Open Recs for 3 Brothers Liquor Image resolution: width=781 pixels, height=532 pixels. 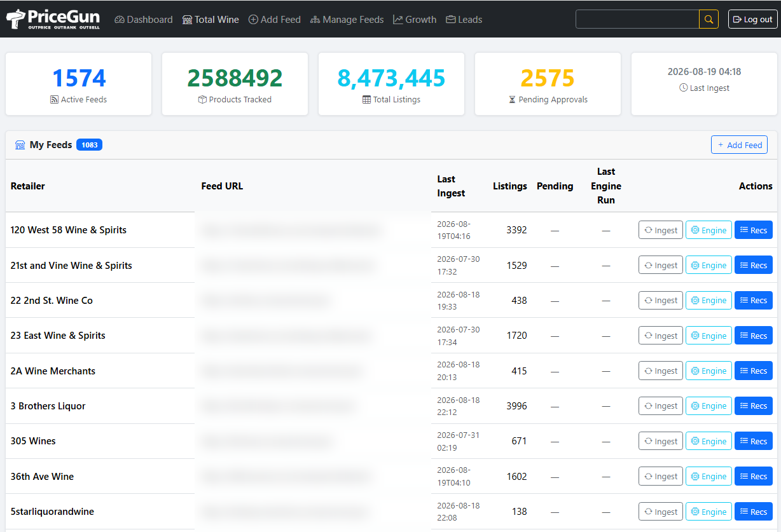pos(754,406)
